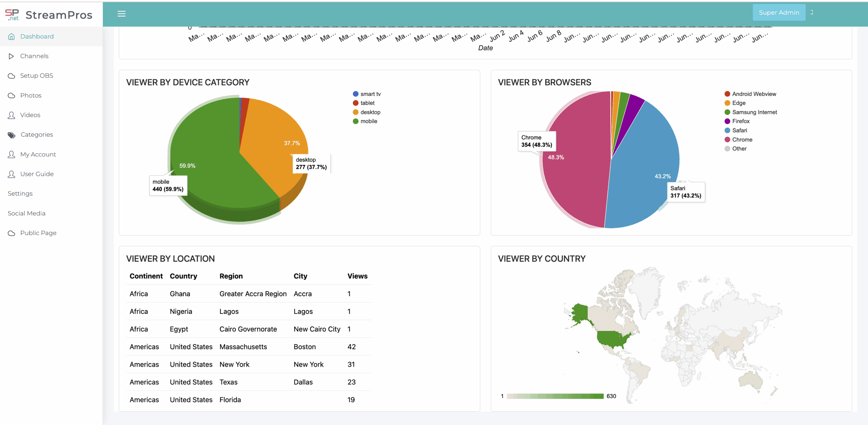Select Safari legend color dot
868x425 pixels.
pos(727,130)
